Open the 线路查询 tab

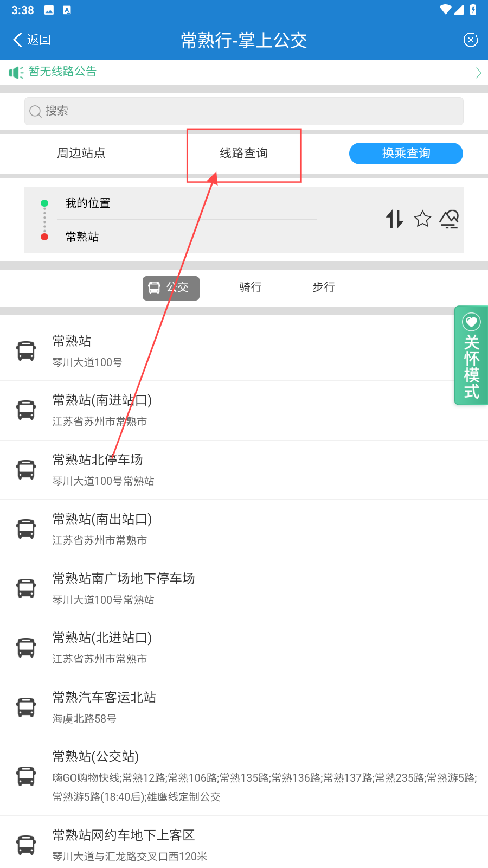[x=244, y=154]
